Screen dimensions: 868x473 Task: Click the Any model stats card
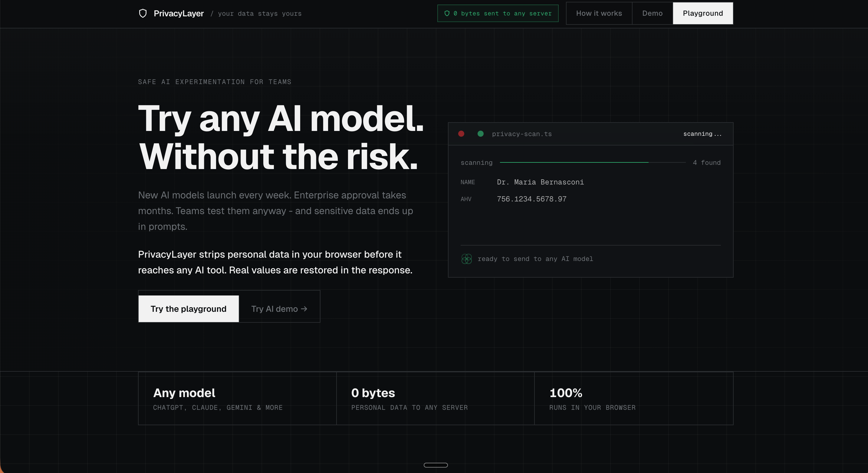pos(237,399)
